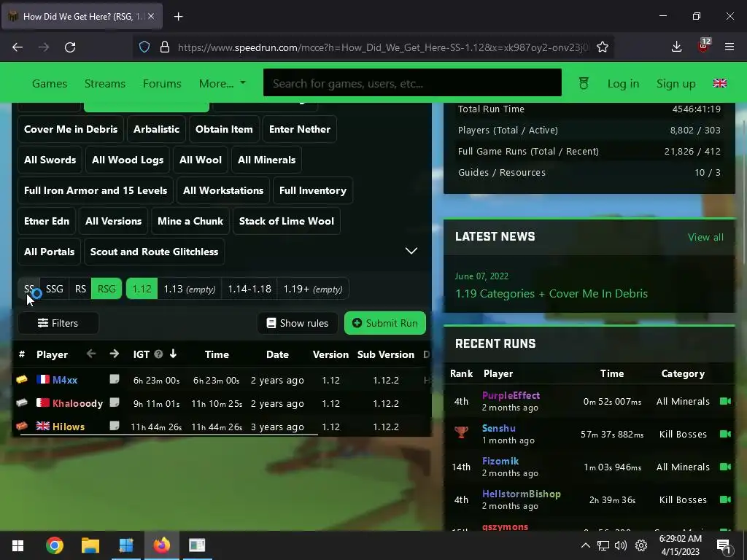The image size is (747, 560).
Task: Launch Chrome from taskbar
Action: [54, 545]
